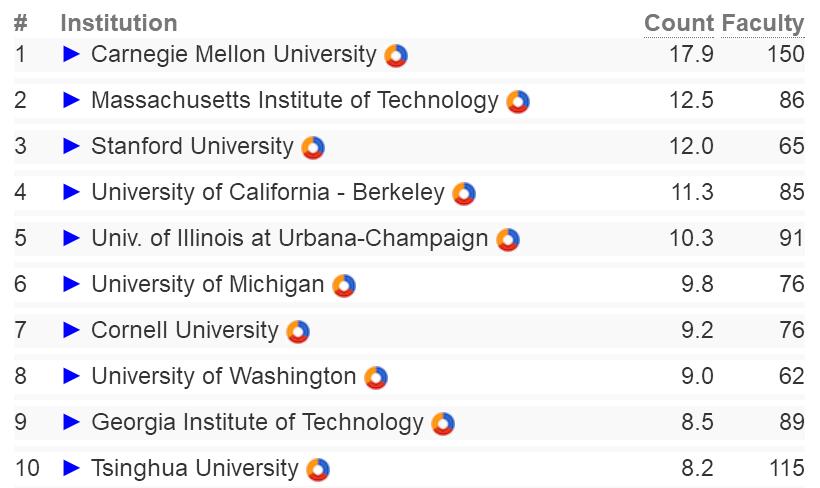View Cornell University's donut chart icon
The image size is (820, 488).
point(298,332)
